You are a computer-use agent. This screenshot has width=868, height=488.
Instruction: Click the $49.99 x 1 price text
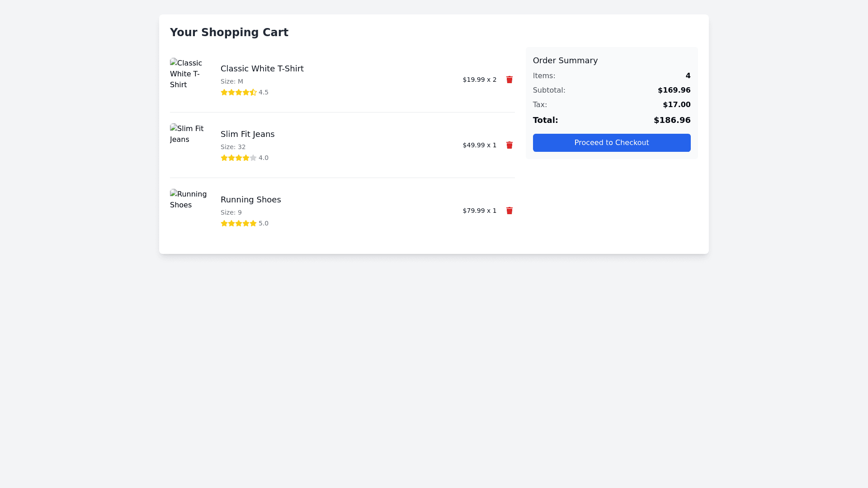click(479, 145)
